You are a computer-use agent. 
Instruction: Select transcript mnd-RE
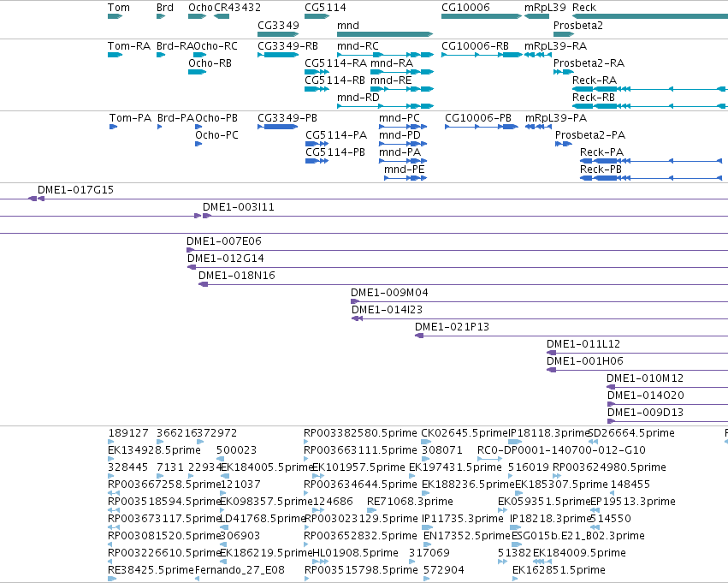click(x=402, y=89)
